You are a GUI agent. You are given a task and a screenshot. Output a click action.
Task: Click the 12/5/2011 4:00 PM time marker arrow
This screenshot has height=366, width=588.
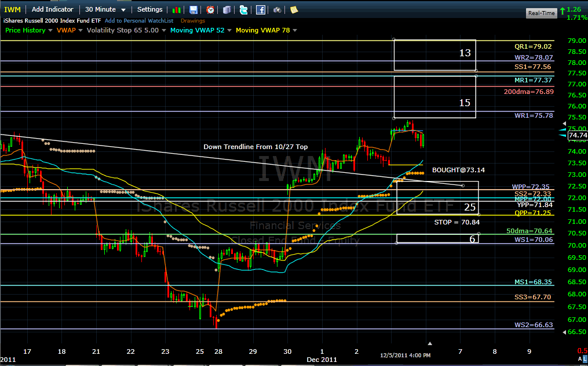coord(430,343)
